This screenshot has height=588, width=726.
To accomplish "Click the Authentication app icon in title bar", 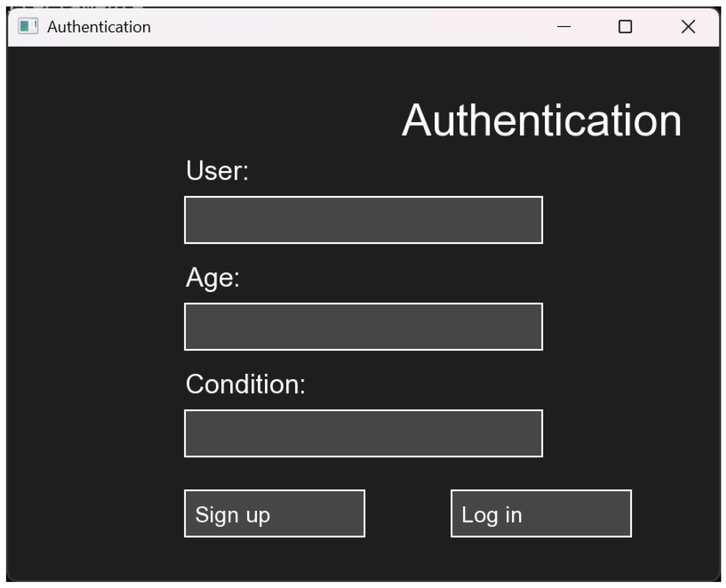I will click(28, 26).
